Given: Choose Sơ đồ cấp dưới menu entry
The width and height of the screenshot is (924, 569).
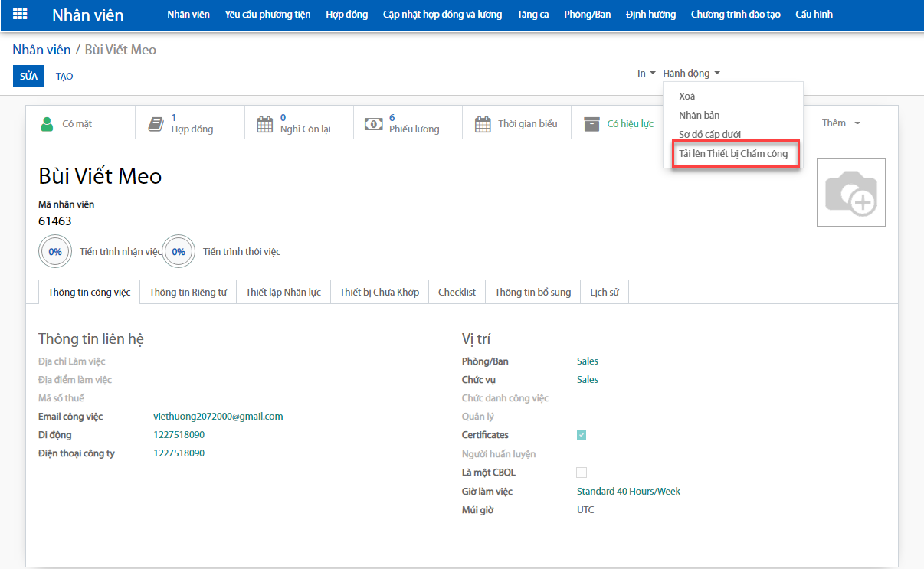Looking at the screenshot, I should [733, 135].
